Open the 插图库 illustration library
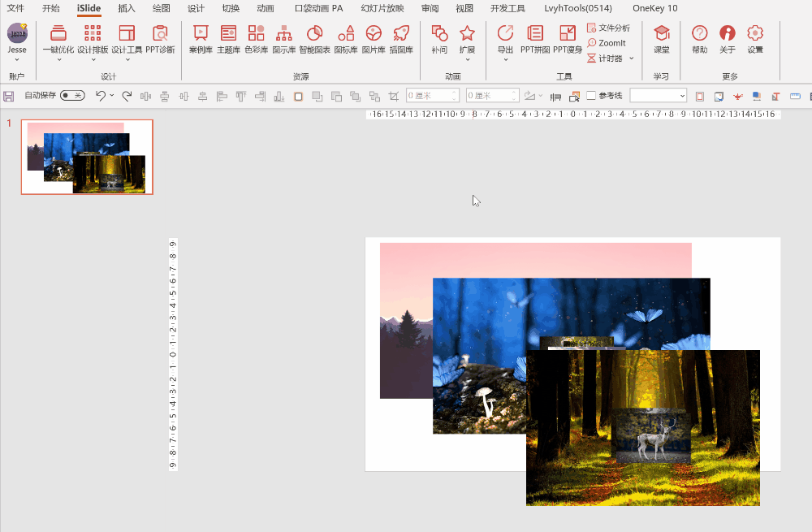This screenshot has width=812, height=532. (400, 38)
